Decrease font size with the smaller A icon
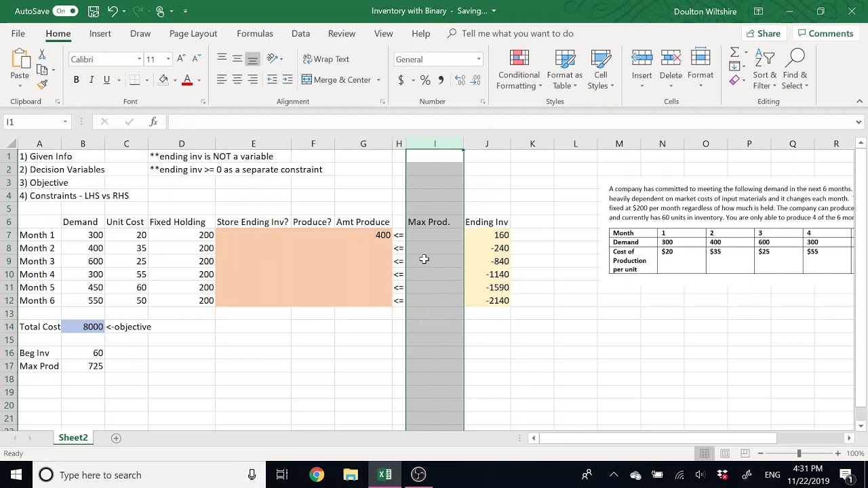 click(196, 59)
